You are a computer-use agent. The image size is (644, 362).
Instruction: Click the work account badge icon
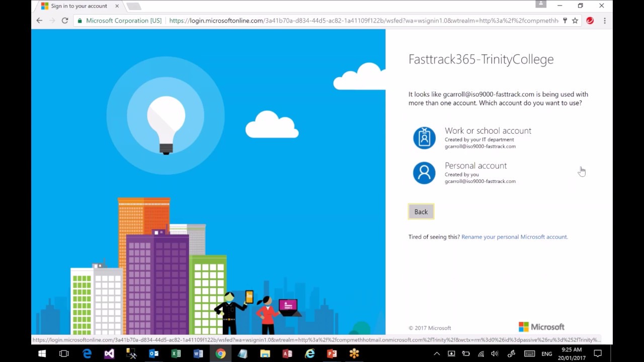pos(424,138)
